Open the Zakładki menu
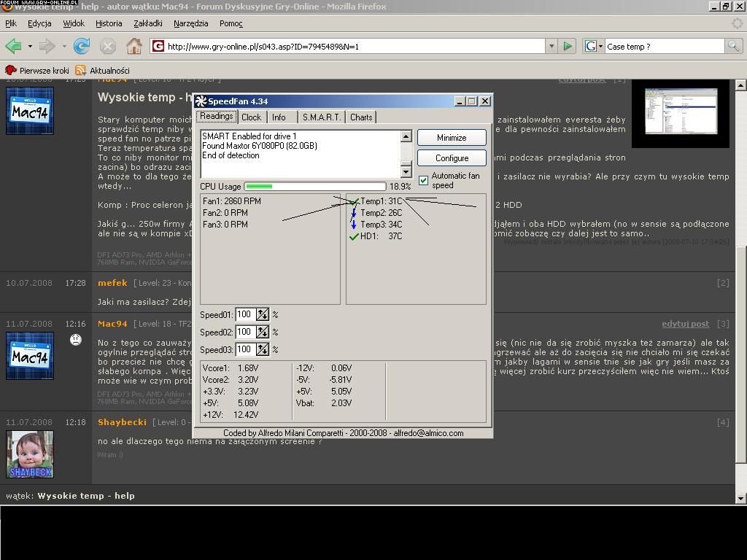The height and width of the screenshot is (560, 747). pos(147,23)
